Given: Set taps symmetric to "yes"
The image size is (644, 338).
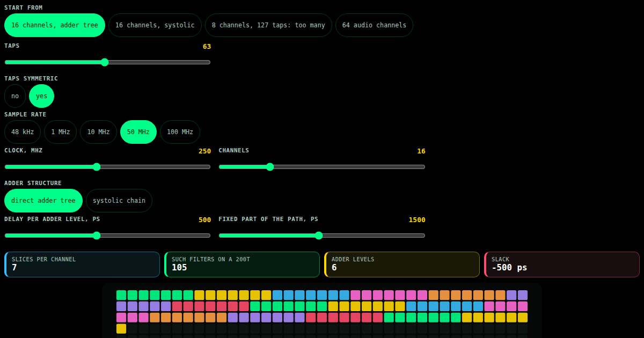Looking at the screenshot, I should (42, 96).
